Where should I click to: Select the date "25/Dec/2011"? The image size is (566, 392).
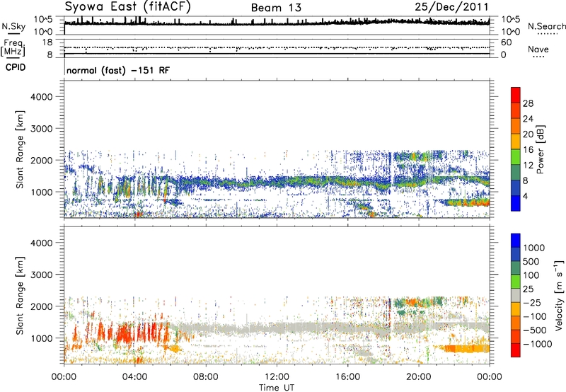pyautogui.click(x=451, y=7)
